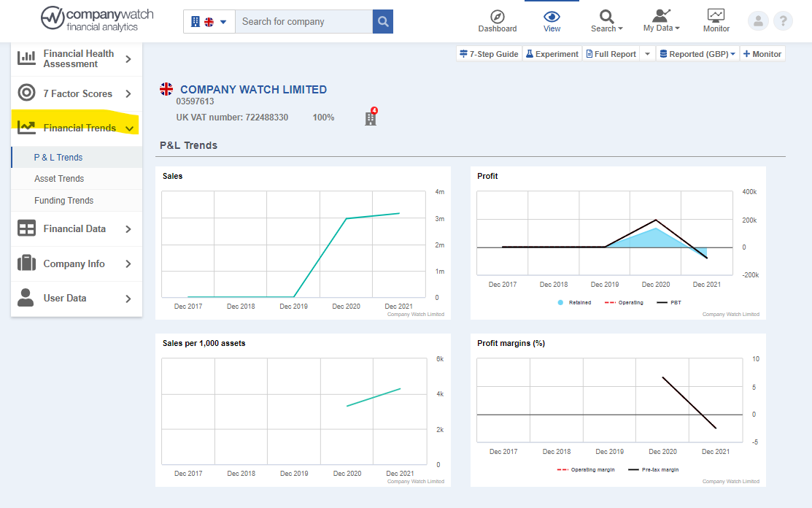Click the Dashboard compass icon
Viewport: 812px width, 508px height.
(x=497, y=17)
